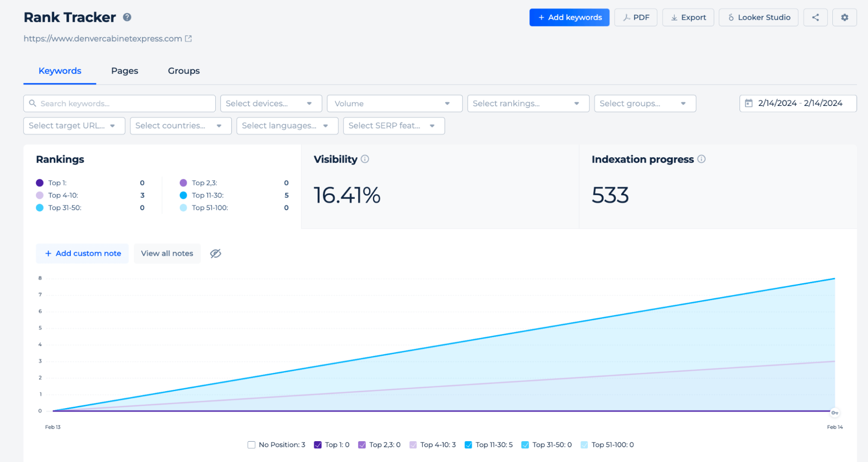Switch to the Groups tab

184,71
